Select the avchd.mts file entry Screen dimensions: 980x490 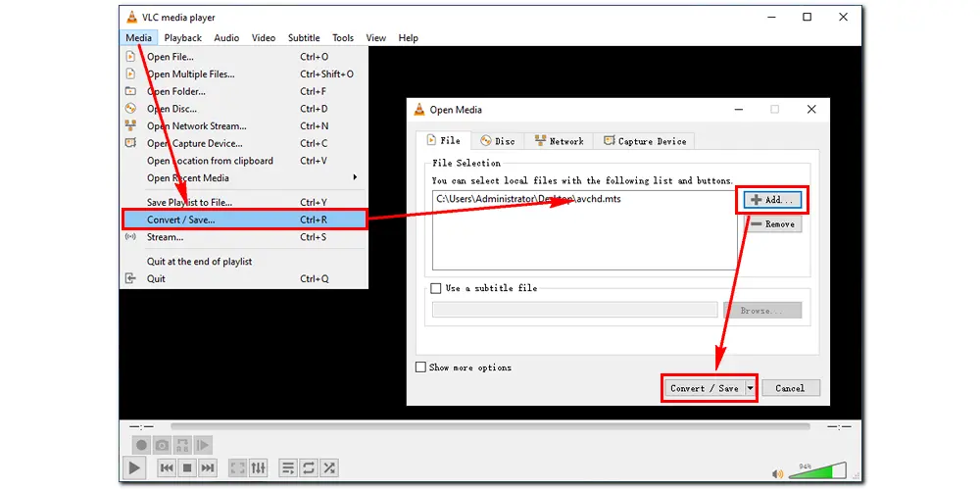pyautogui.click(x=529, y=199)
